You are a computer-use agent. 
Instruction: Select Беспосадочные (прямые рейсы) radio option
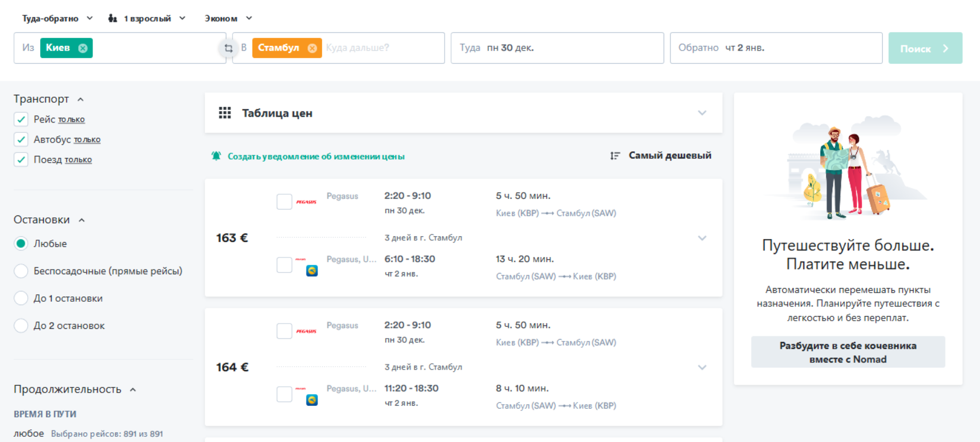21,271
